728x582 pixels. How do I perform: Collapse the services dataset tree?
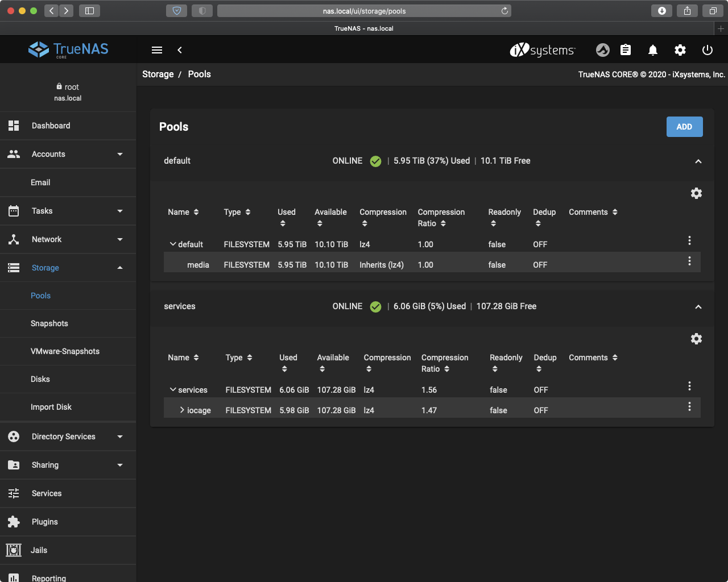pos(173,389)
